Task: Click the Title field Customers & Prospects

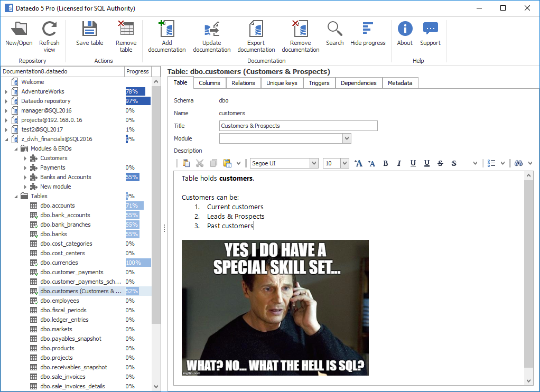Action: coord(298,126)
